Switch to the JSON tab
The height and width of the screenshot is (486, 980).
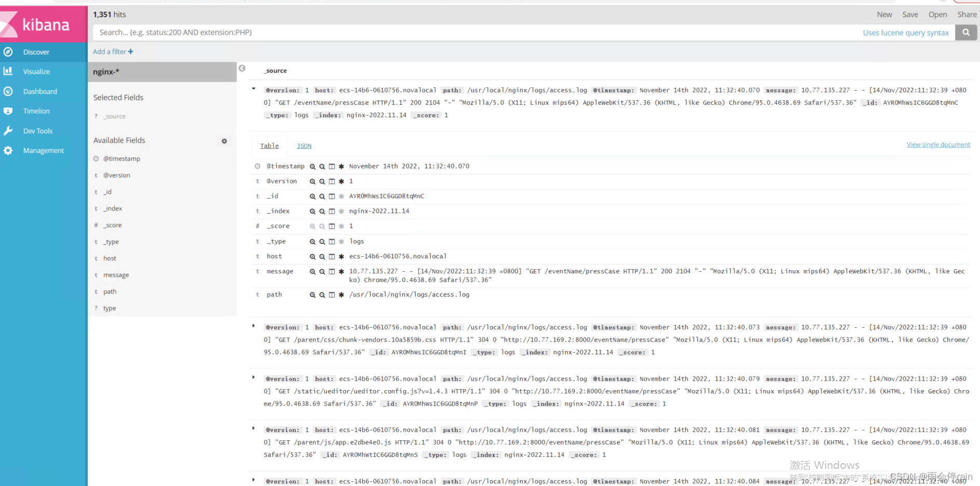[304, 146]
